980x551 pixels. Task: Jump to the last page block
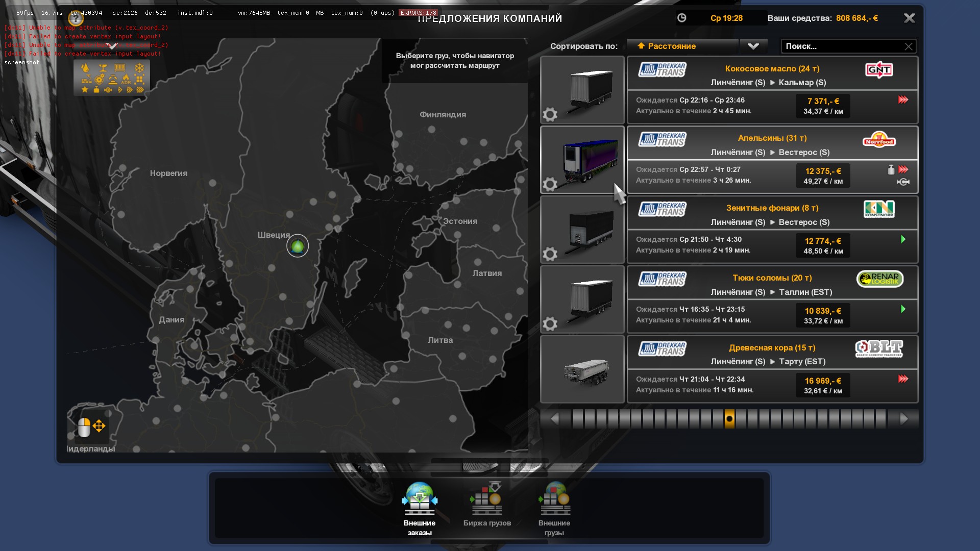(880, 419)
